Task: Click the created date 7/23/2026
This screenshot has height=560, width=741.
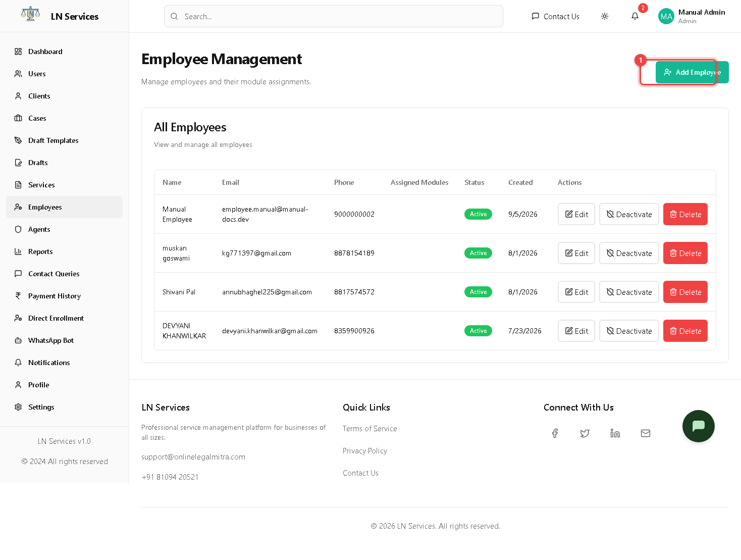Action: 525,331
